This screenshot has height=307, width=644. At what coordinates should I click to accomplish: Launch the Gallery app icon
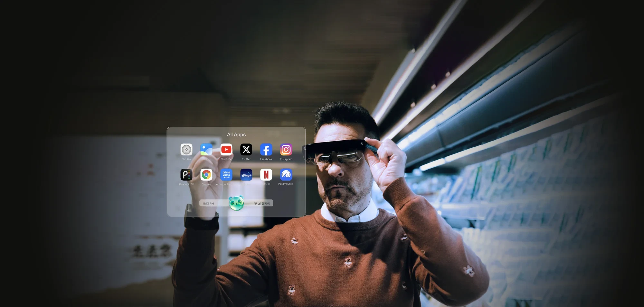coord(206,150)
